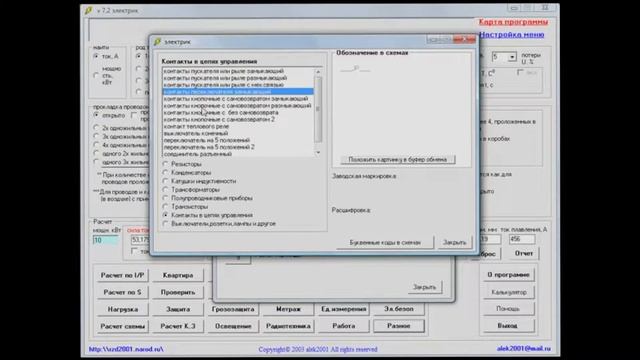This screenshot has width=640, height=360.
Task: Choose the 'Трансформаторы' radio button
Action: coord(165,190)
